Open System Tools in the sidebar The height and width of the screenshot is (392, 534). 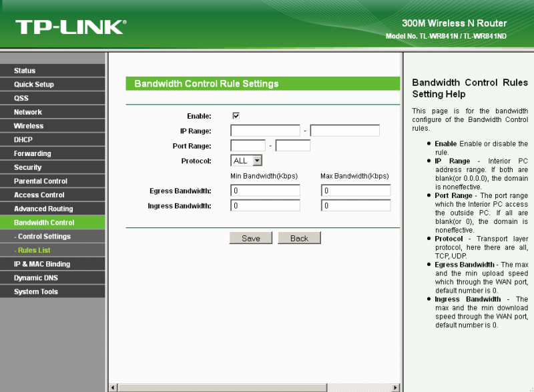pyautogui.click(x=53, y=291)
